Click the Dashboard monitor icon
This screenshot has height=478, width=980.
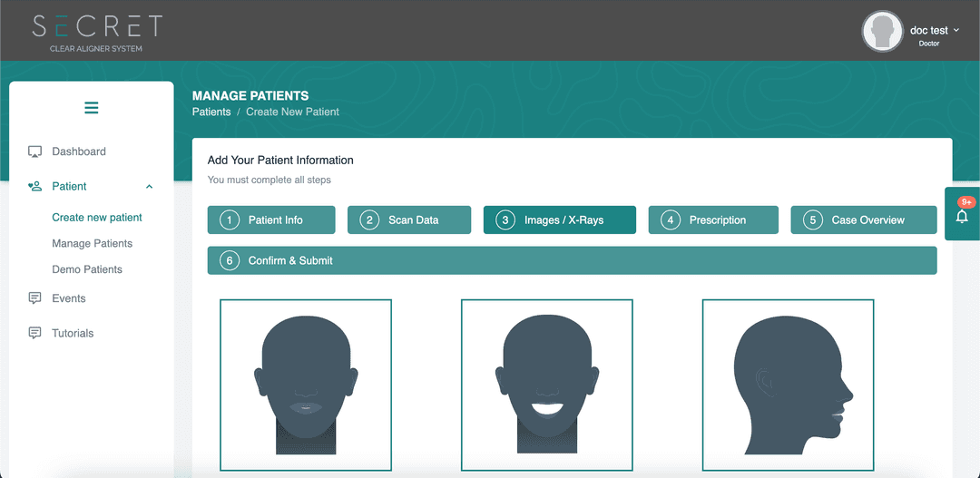click(x=35, y=151)
